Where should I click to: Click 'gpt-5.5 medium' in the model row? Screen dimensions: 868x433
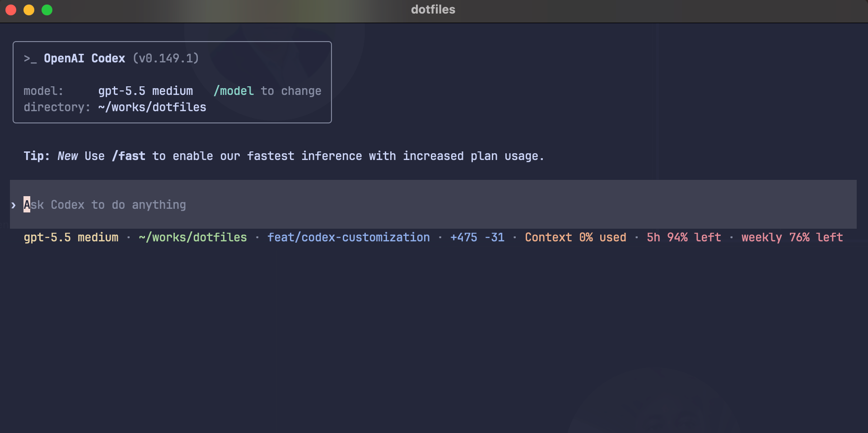click(x=145, y=91)
